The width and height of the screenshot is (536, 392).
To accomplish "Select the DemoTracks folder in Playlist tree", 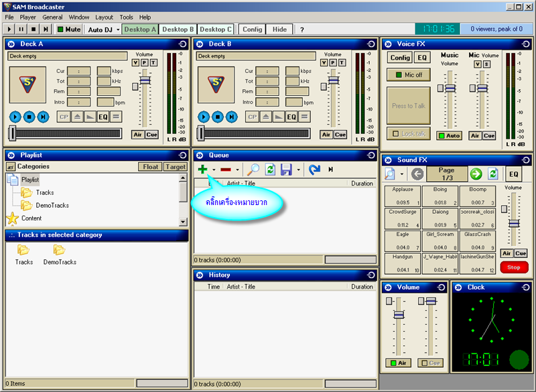I will [x=52, y=206].
